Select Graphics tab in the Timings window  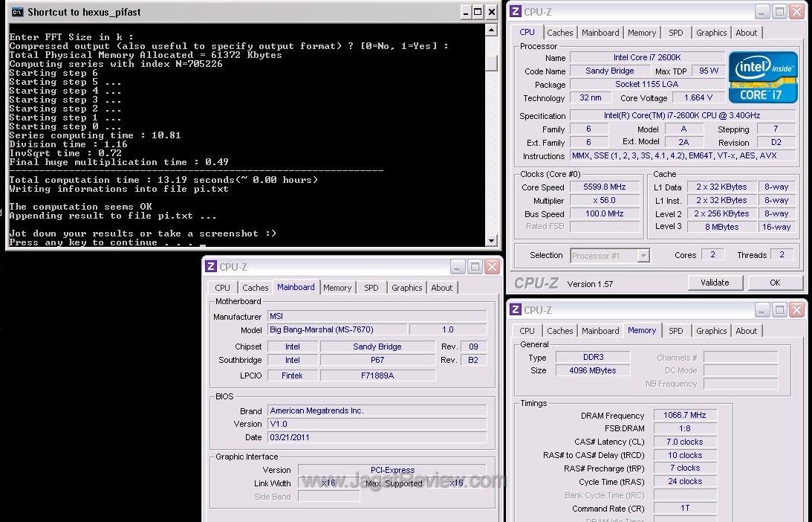(711, 331)
